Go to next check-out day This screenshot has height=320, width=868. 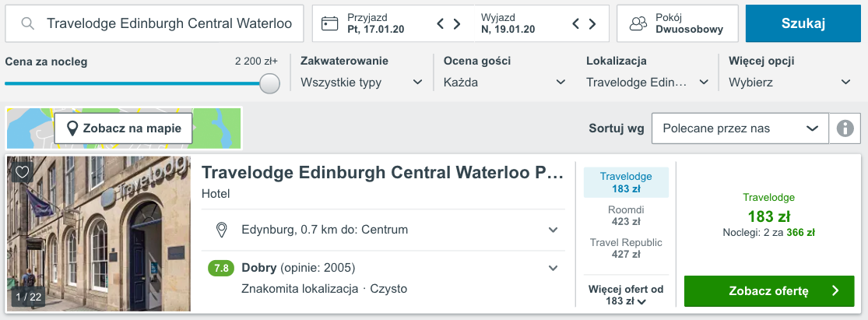(x=592, y=24)
